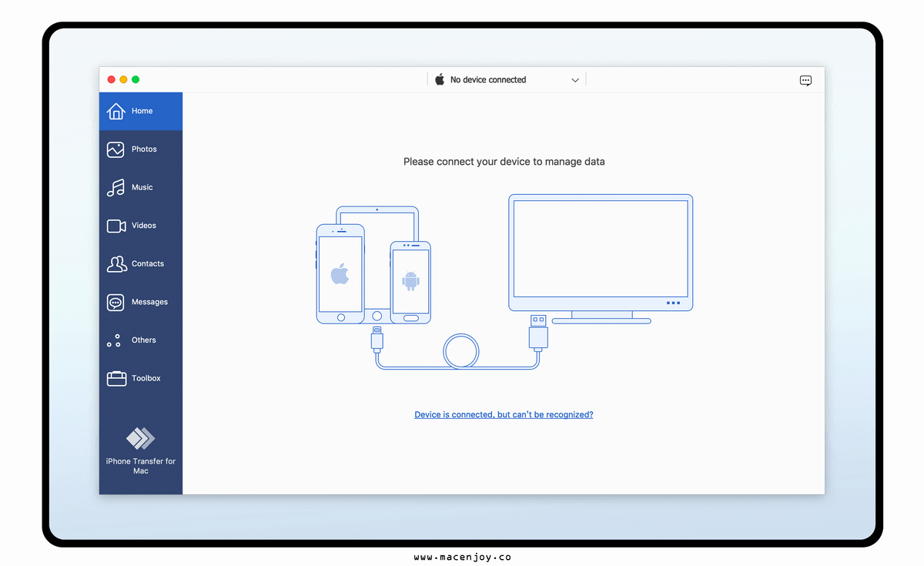Click the 'Please connect your device' message
This screenshot has width=924, height=566.
[504, 162]
